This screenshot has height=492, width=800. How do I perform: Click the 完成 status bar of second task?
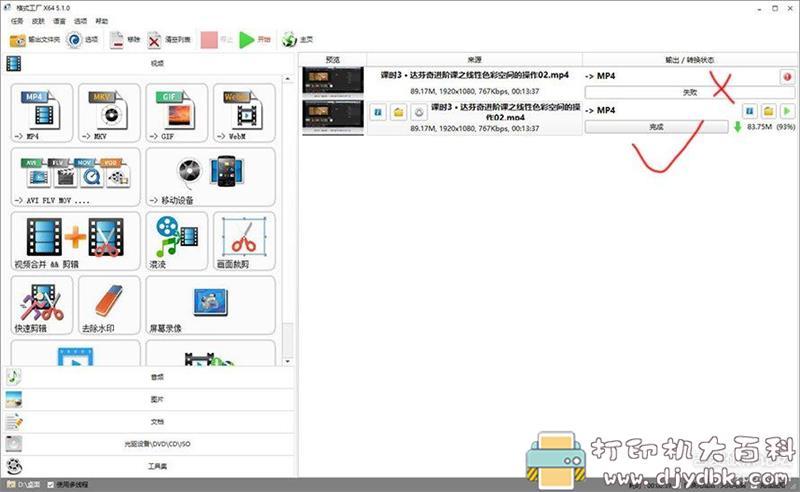click(x=656, y=127)
